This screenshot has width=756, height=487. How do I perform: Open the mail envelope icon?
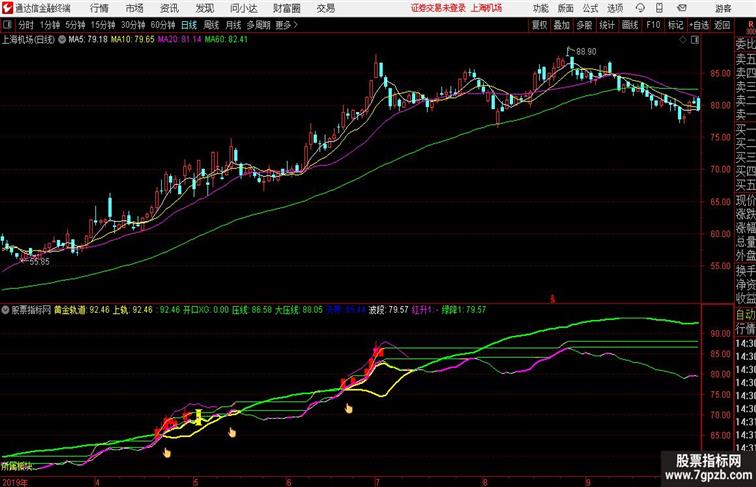click(682, 8)
